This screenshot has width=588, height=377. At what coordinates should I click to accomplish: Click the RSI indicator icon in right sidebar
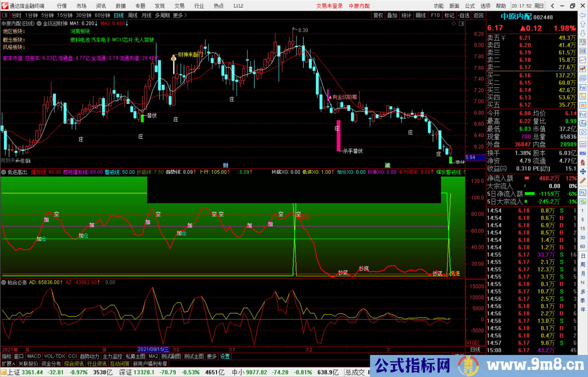pyautogui.click(x=583, y=153)
